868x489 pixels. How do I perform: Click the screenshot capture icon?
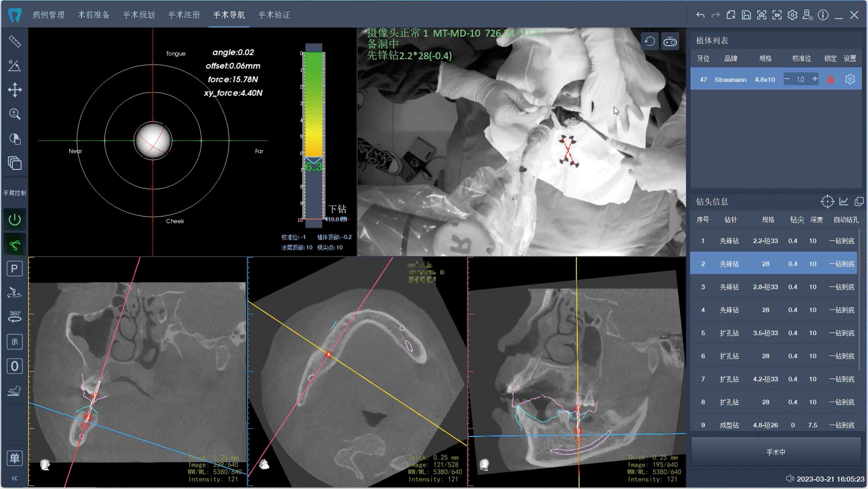761,15
